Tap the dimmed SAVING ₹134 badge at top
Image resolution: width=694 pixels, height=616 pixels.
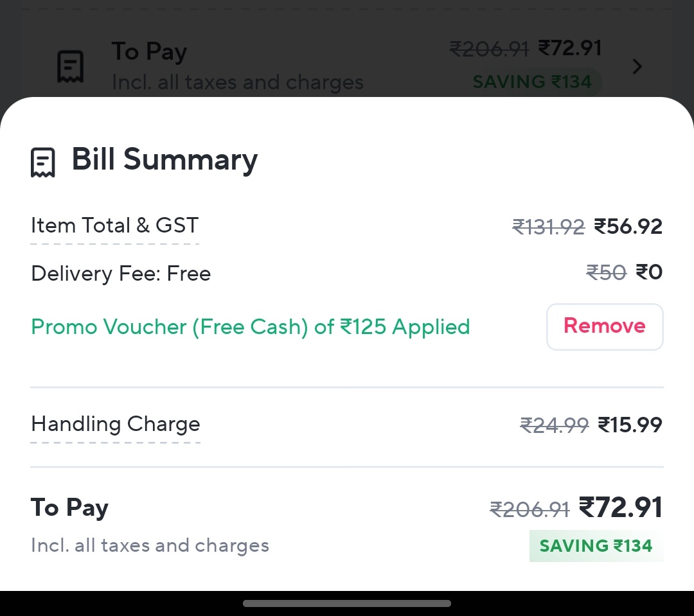pos(532,82)
